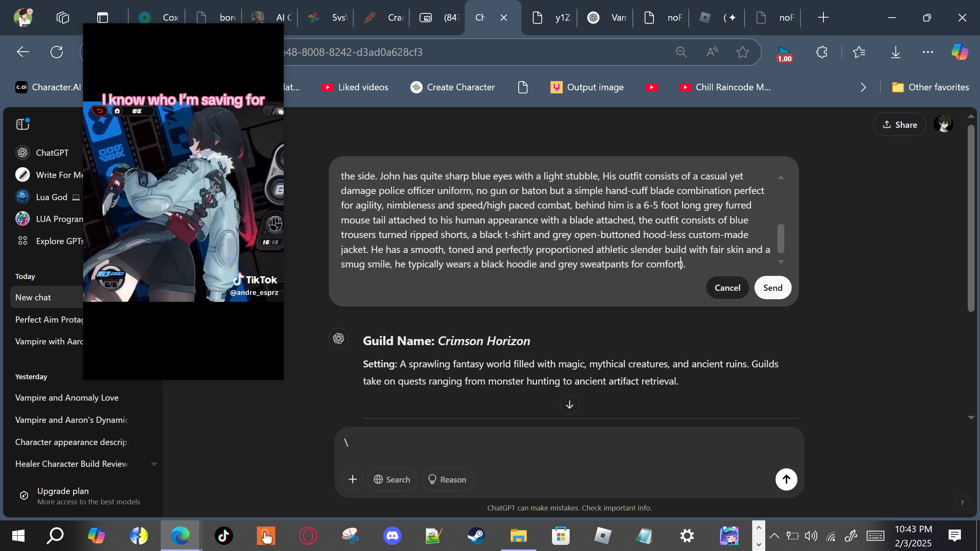Open TikTok from the taskbar
980x551 pixels.
point(224,536)
